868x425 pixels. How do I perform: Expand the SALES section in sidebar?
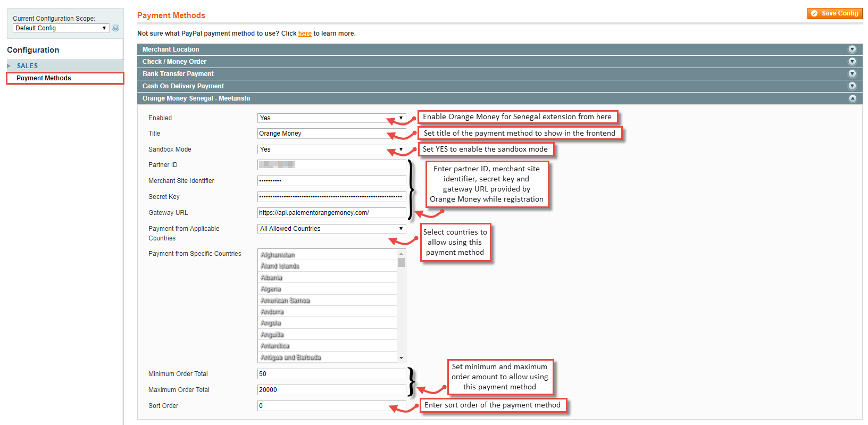point(65,66)
